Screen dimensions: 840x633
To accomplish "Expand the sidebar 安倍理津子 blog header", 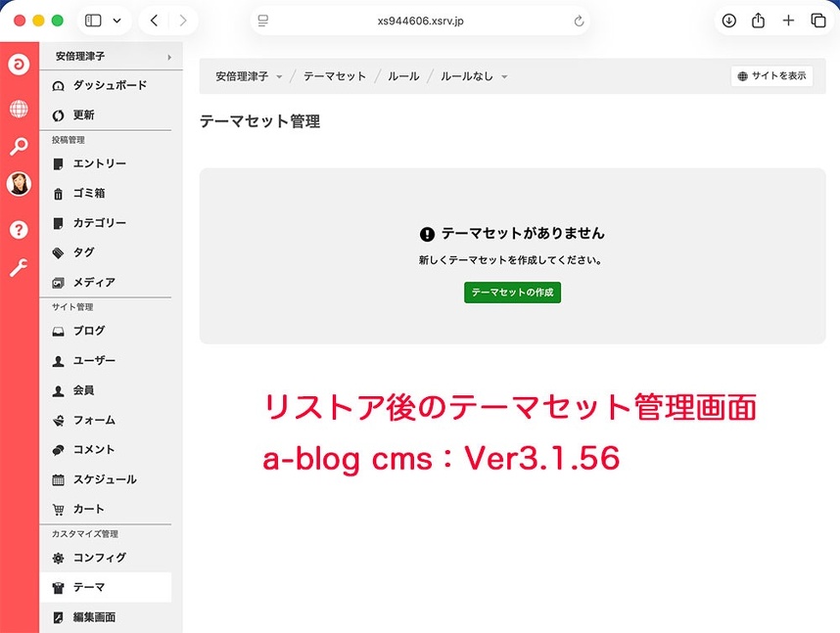I will coord(111,57).
